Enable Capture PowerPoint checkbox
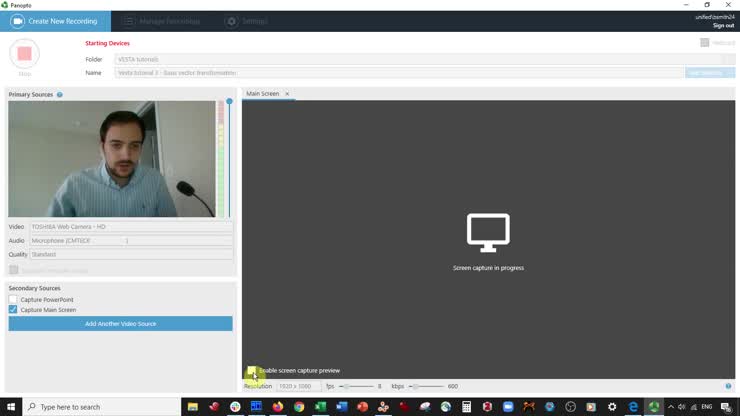Screen dimensions: 740x416 pyautogui.click(x=13, y=300)
